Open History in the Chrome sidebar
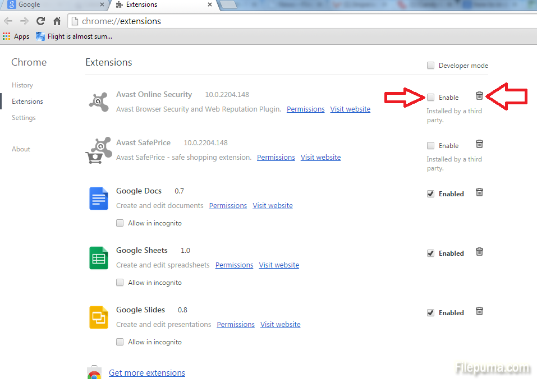 [x=22, y=85]
